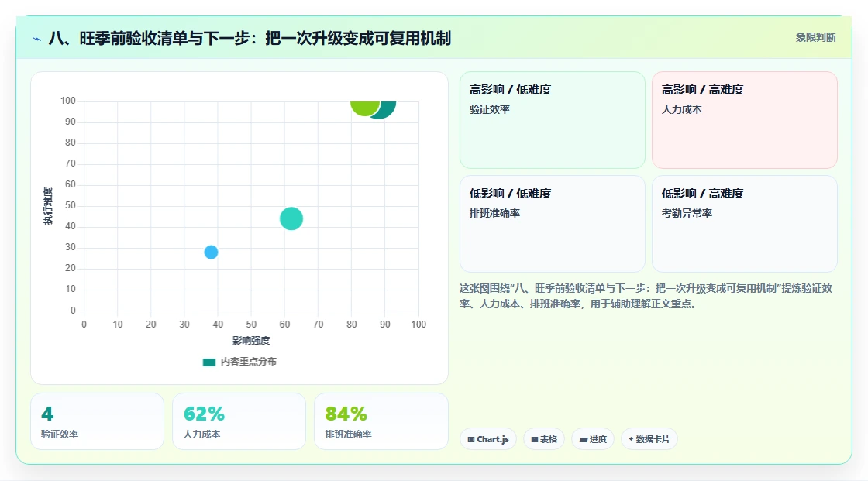Click the 排班准确率 text in quadrant card
Image resolution: width=868 pixels, height=481 pixels.
tap(494, 213)
